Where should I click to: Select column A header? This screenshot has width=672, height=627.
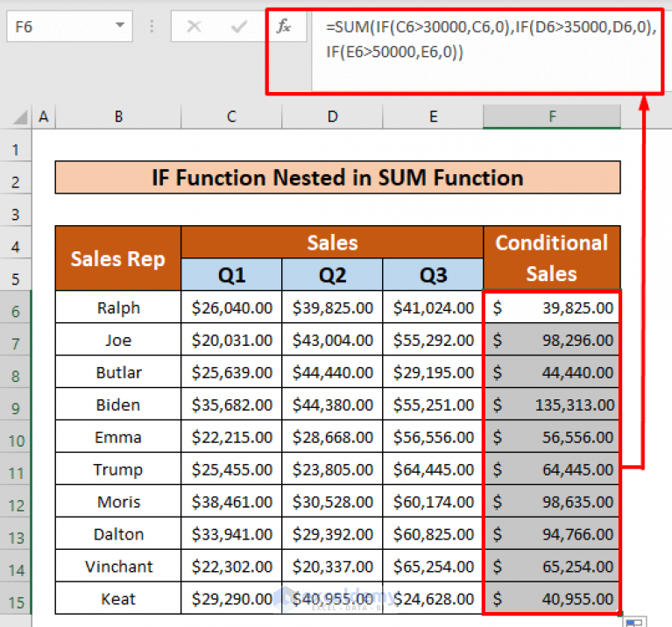click(x=42, y=116)
